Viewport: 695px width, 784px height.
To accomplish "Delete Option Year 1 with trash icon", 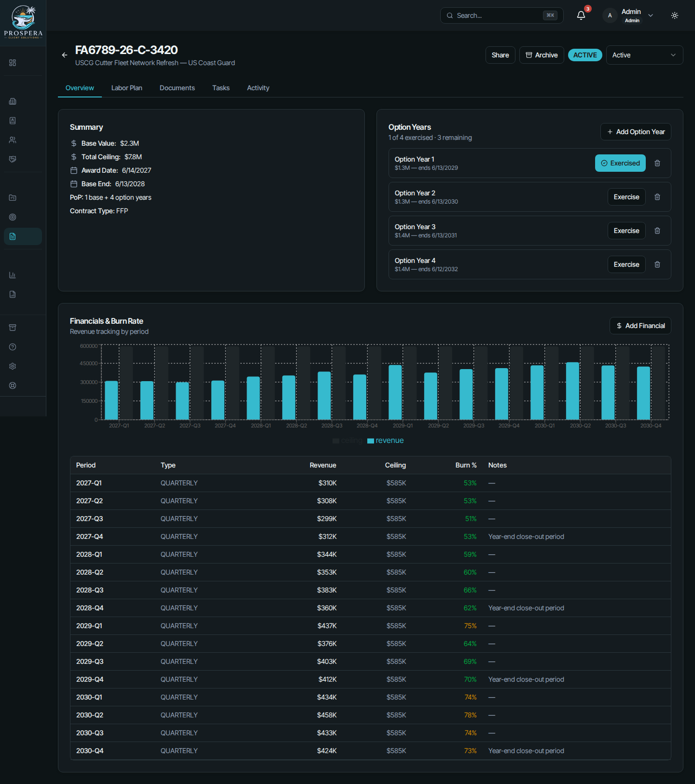I will 657,163.
